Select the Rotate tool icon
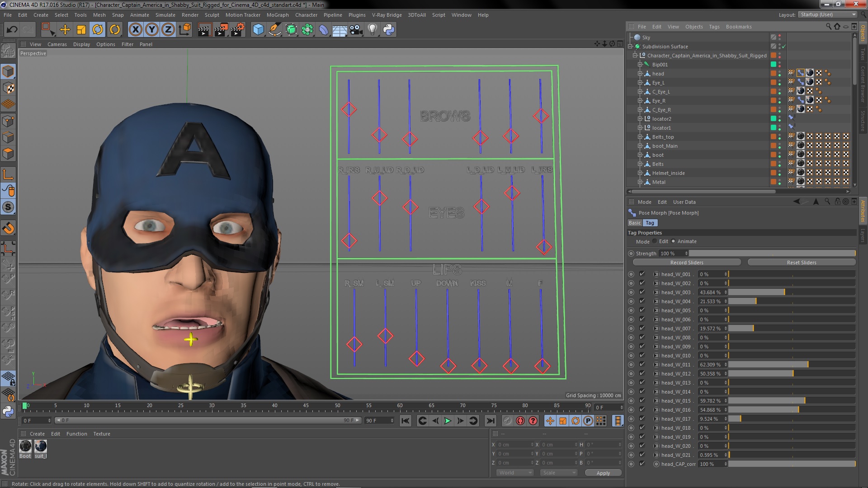The width and height of the screenshot is (868, 488). [x=98, y=30]
